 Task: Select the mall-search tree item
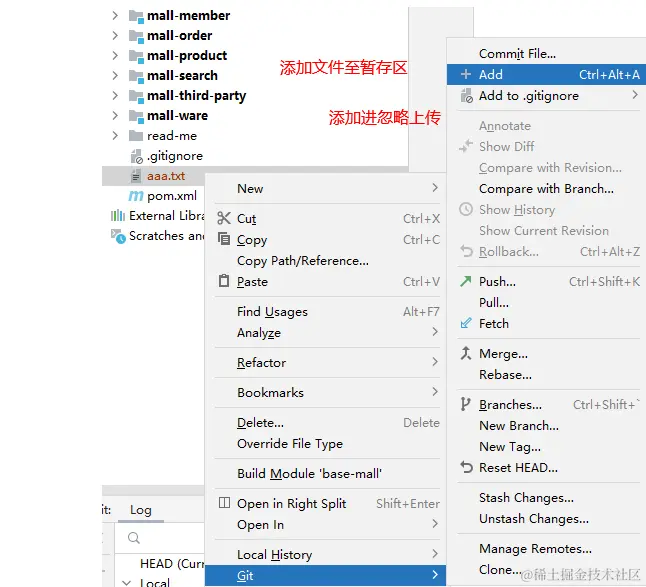[182, 76]
